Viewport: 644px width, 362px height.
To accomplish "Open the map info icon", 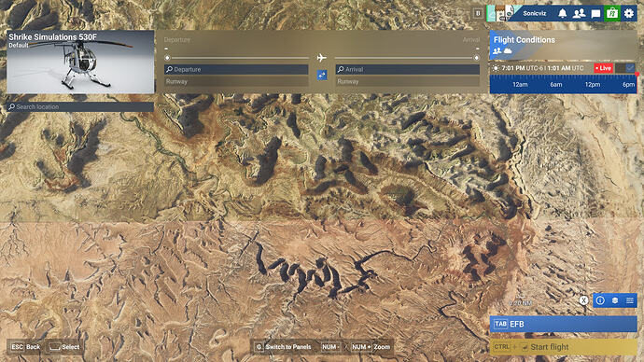I will 600,300.
